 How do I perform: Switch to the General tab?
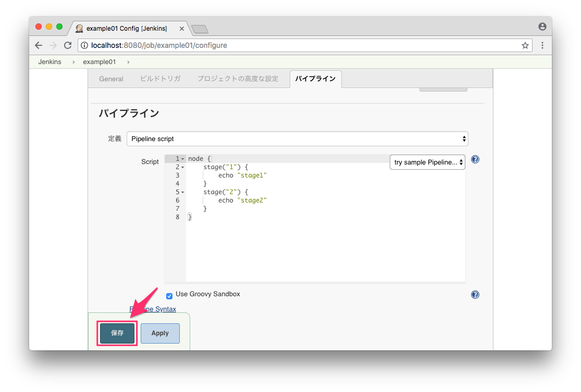[111, 79]
